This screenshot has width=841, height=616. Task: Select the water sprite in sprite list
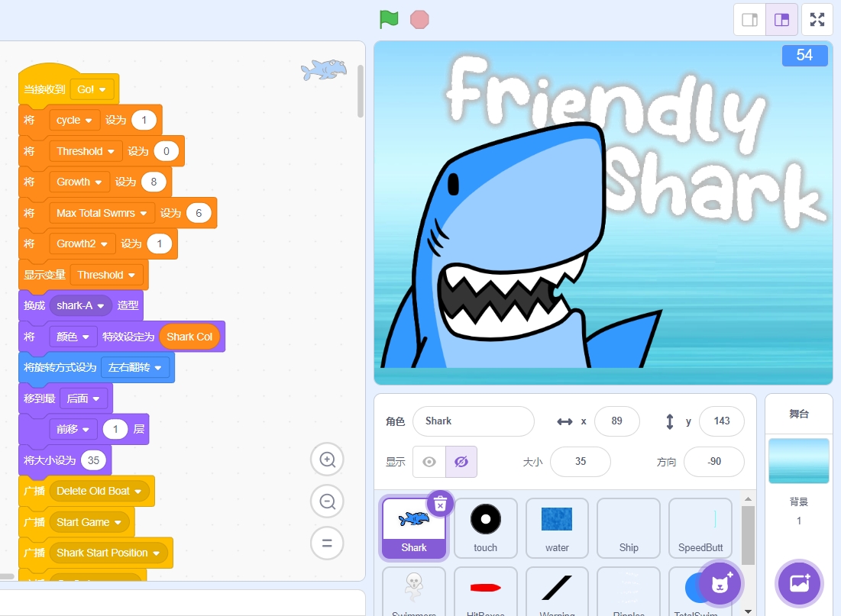click(x=557, y=527)
